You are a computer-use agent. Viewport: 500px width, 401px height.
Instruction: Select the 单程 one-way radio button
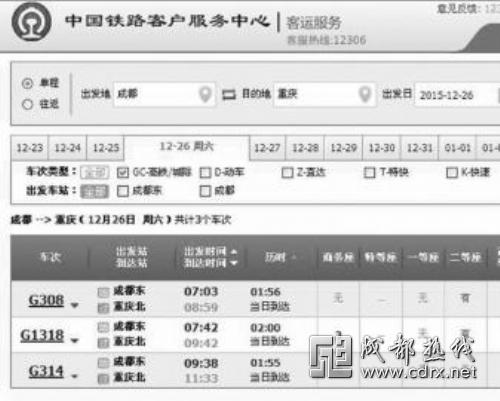point(27,83)
